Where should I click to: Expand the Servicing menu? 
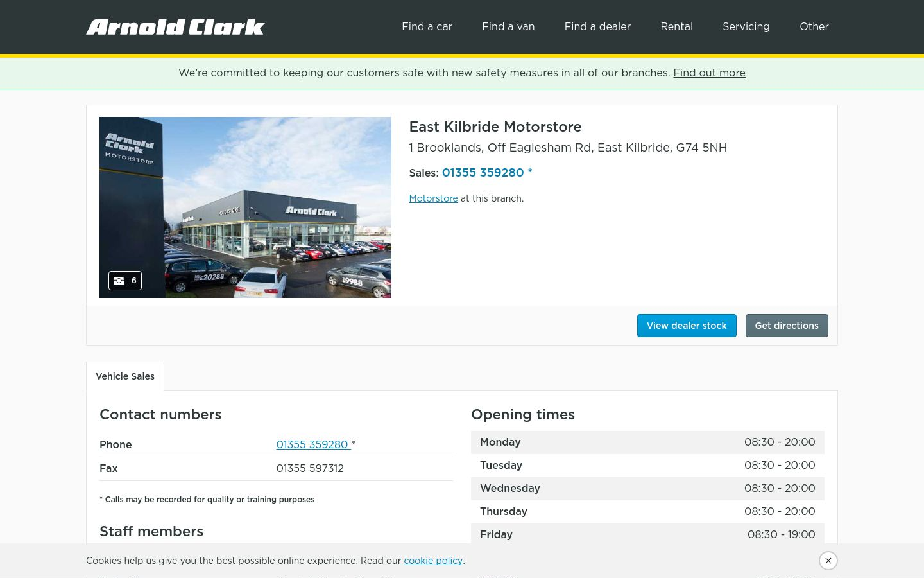[x=746, y=26]
